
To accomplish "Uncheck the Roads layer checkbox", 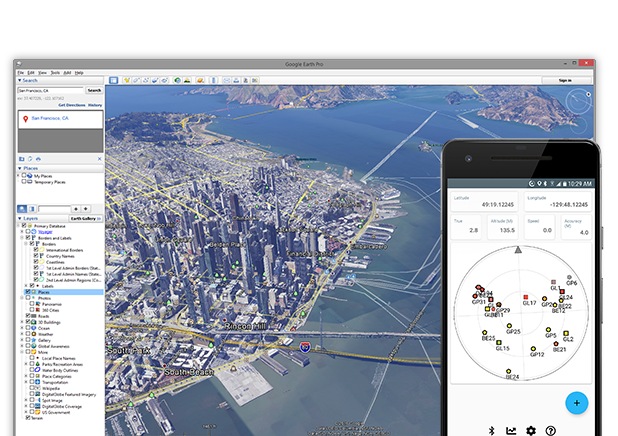I will point(28,316).
